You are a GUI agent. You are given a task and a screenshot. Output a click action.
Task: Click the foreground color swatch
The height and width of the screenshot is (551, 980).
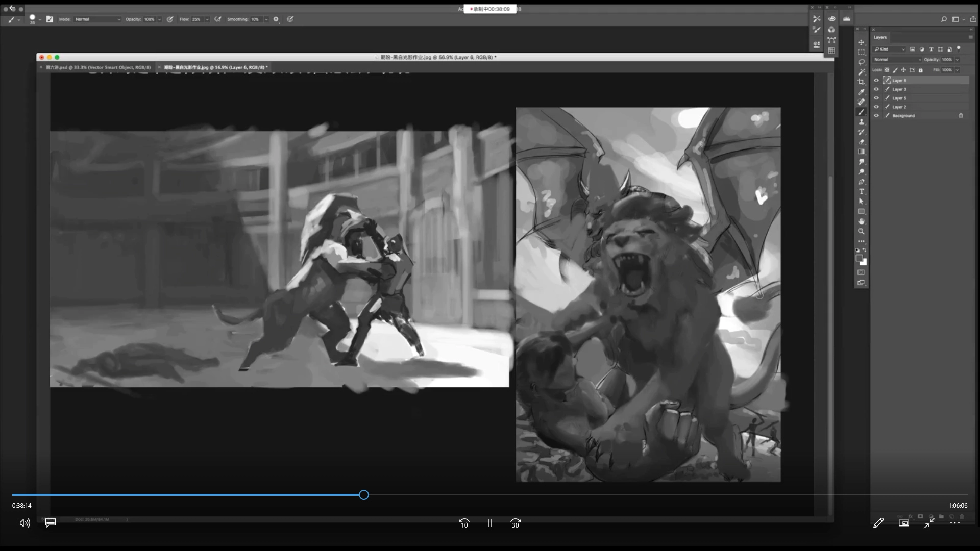coord(859,258)
